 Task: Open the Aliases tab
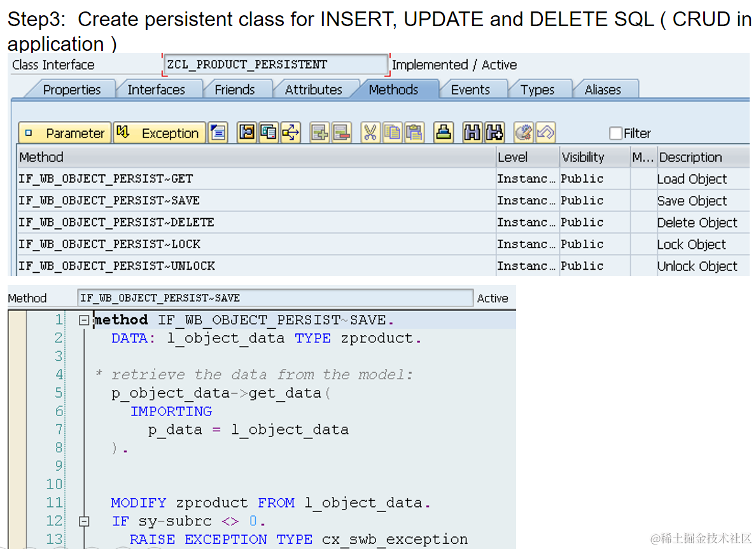click(603, 90)
